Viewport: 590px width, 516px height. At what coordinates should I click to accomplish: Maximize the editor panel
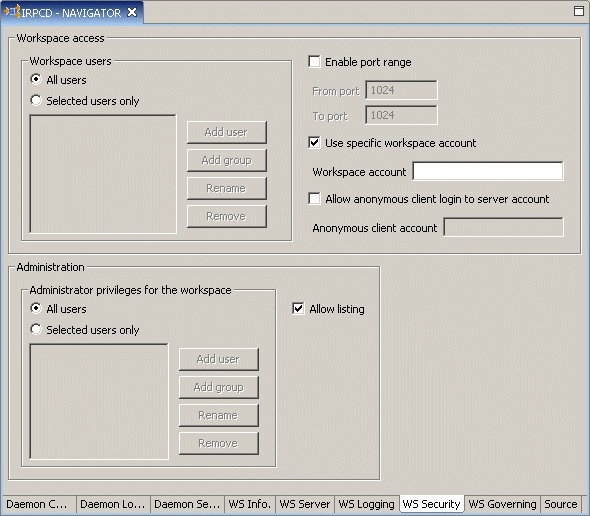(579, 11)
